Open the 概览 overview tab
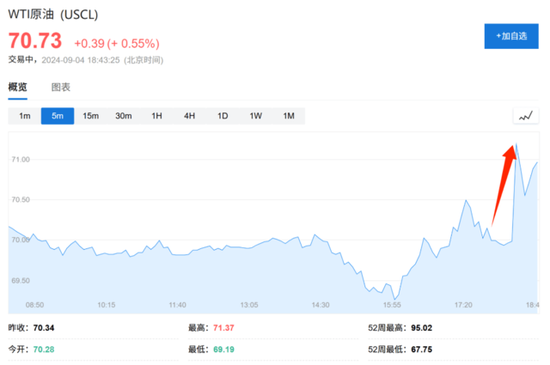This screenshot has width=550, height=365. [18, 87]
